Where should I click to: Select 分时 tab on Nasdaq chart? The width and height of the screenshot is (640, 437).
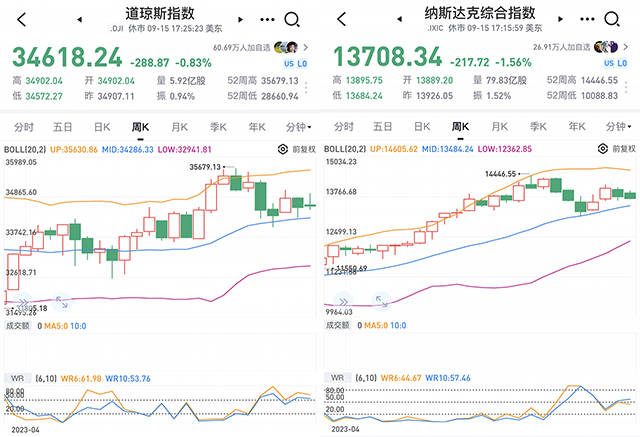click(x=344, y=127)
